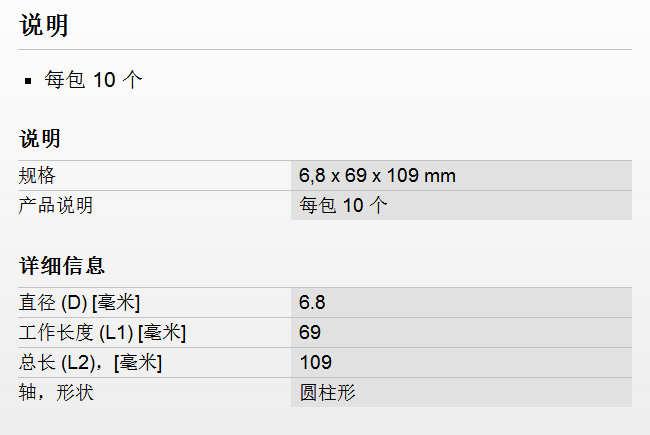Image resolution: width=650 pixels, height=435 pixels.
Task: Select the 轴，形状 row label
Action: [x=56, y=393]
